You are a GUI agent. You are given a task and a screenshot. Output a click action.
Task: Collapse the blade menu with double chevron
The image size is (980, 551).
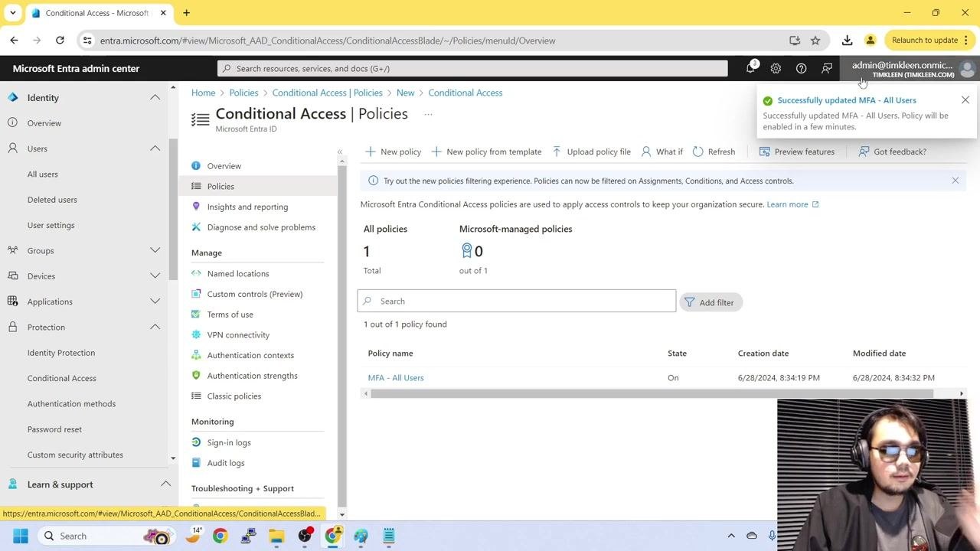(x=340, y=152)
